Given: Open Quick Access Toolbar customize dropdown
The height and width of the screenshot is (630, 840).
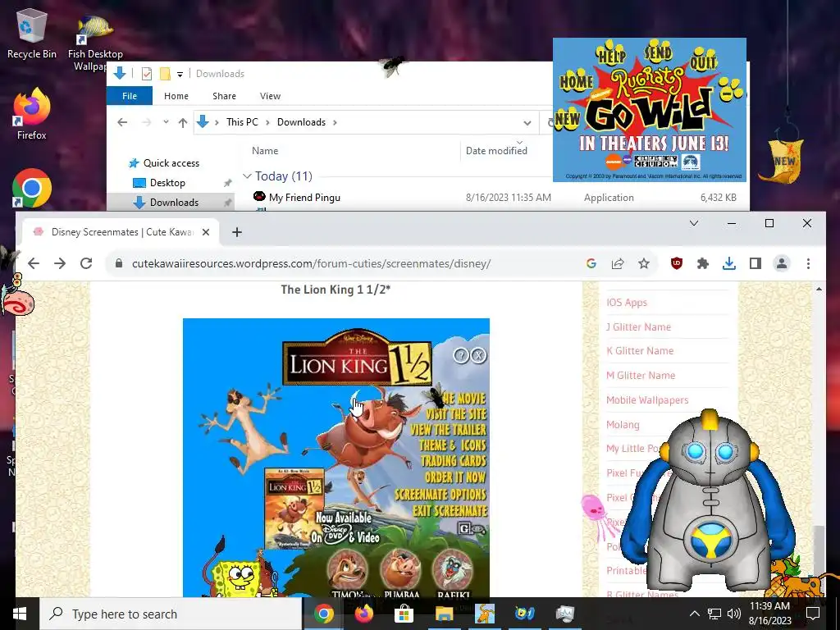Looking at the screenshot, I should 180,74.
